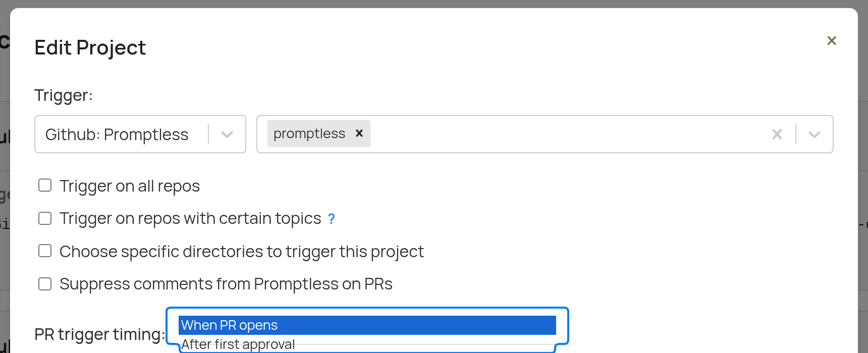Open the Github: Promptless account dropdown
Viewport: 868px width, 353px height.
pyautogui.click(x=140, y=134)
